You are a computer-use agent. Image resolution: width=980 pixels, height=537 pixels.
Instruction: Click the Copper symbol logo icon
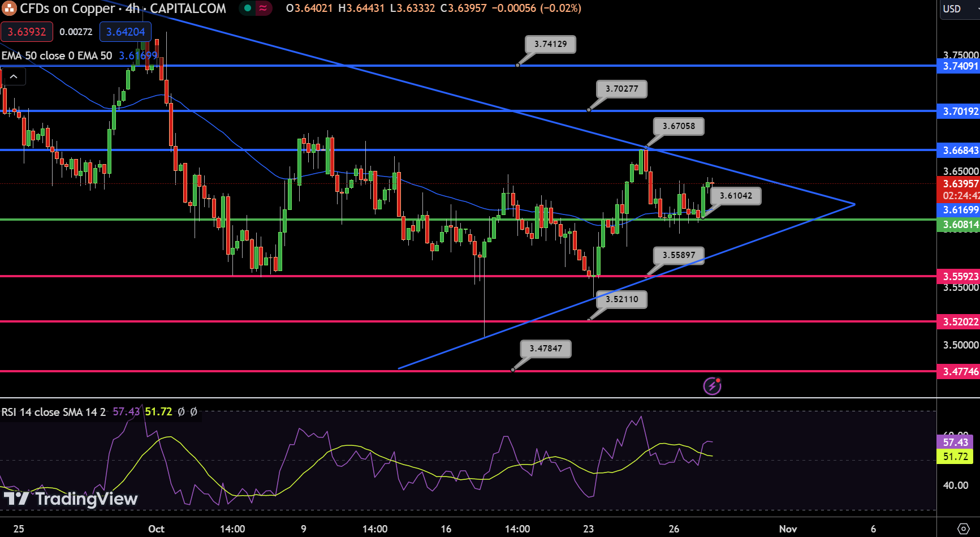(9, 8)
